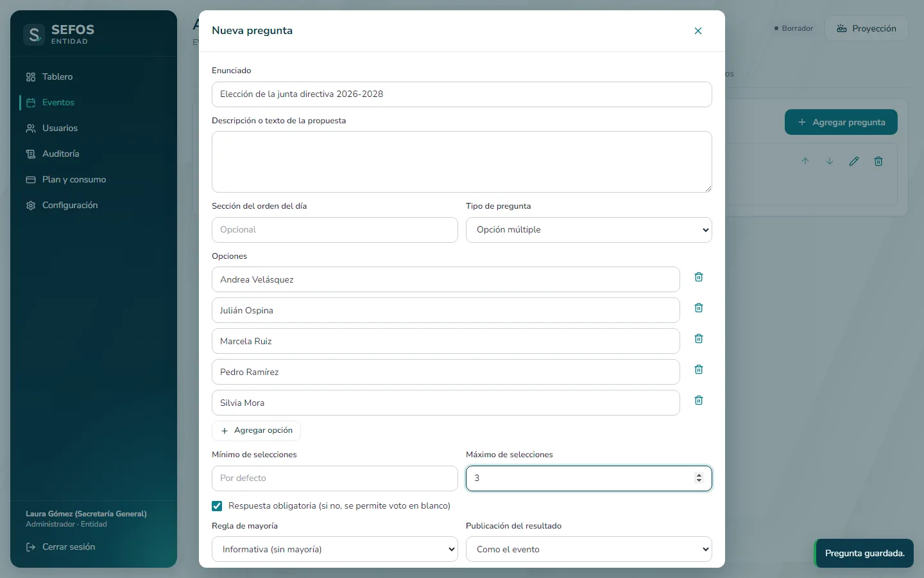
Task: Click Agregar opción button
Action: [x=257, y=430]
